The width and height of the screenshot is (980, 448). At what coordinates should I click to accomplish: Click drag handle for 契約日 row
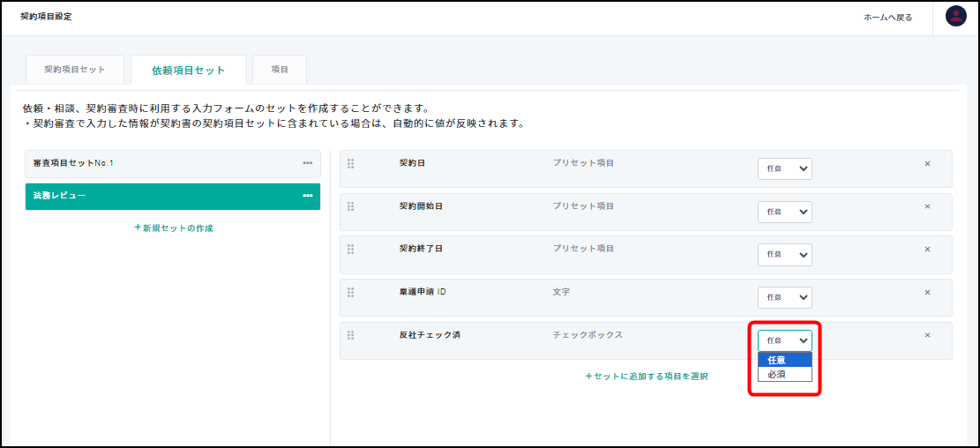(350, 163)
